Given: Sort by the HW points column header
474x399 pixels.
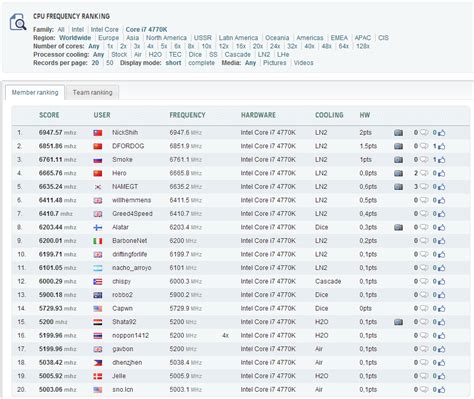Looking at the screenshot, I should point(365,115).
